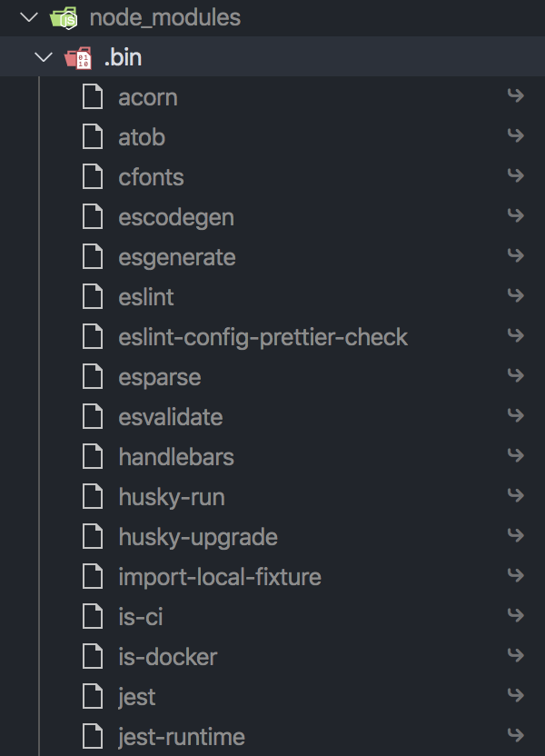Viewport: 545px width, 756px height.
Task: Click the green node_modules folder icon
Action: pyautogui.click(x=64, y=18)
